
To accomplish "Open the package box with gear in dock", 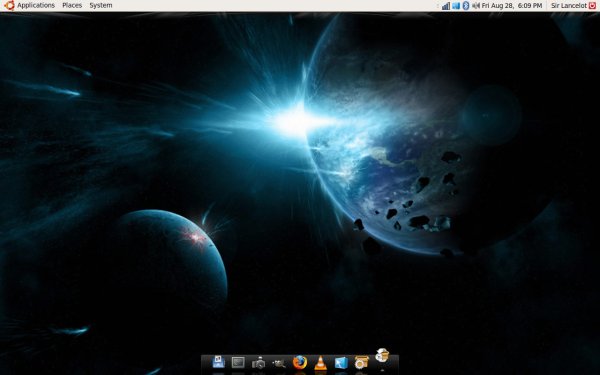I will coord(361,362).
